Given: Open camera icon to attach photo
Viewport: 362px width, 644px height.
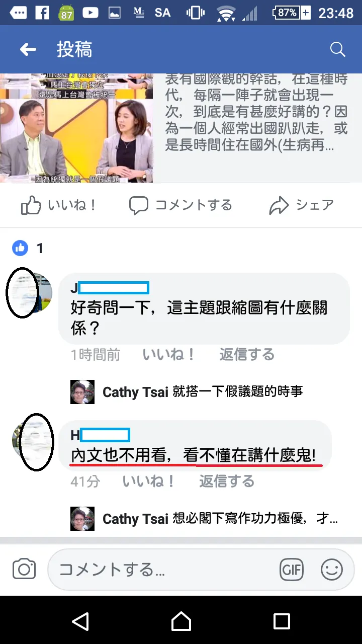Looking at the screenshot, I should coord(24,570).
